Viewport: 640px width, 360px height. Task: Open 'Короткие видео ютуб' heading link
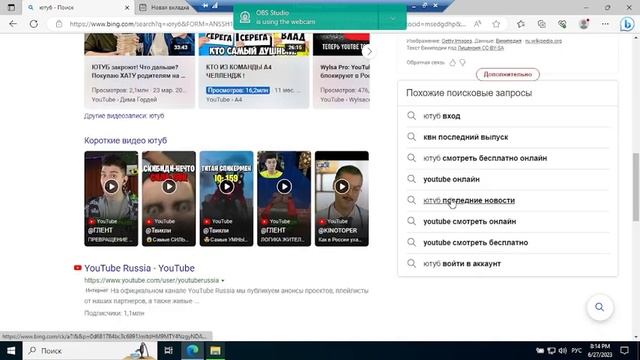pos(126,140)
